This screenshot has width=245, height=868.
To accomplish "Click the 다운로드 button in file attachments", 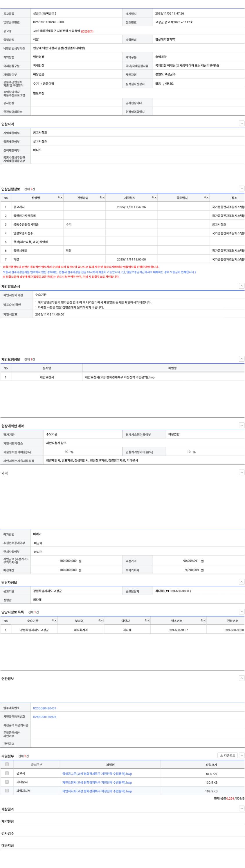I will pos(228,756).
